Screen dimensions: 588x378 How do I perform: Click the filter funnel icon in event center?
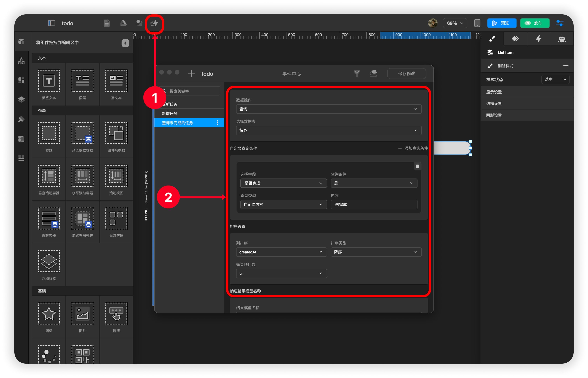coord(357,73)
